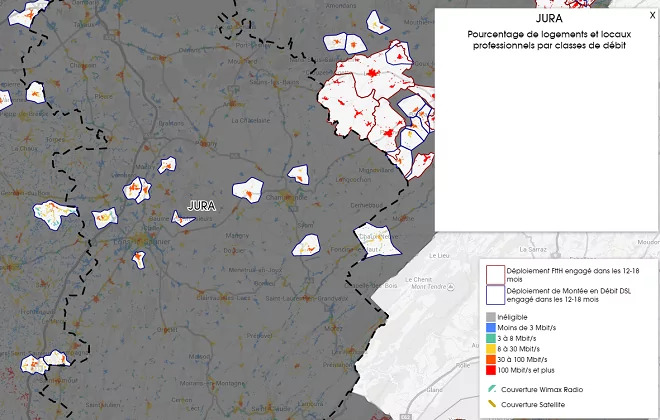Select the Chaux-Neuve deployment zone on map

tap(377, 240)
